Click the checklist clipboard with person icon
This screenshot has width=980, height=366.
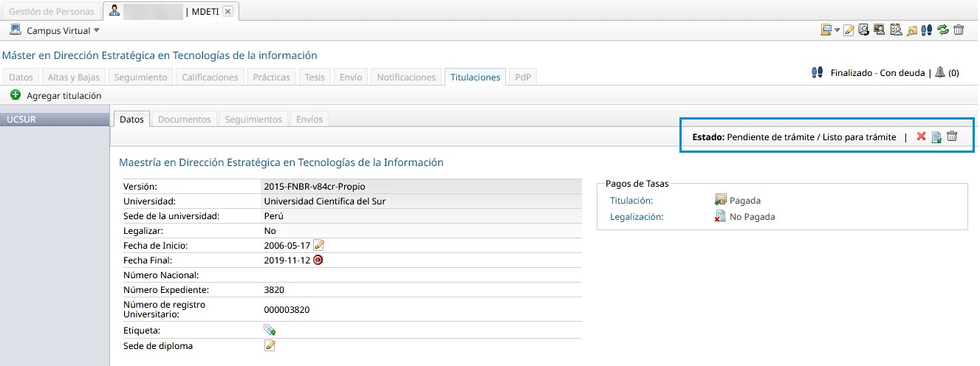coord(896,30)
